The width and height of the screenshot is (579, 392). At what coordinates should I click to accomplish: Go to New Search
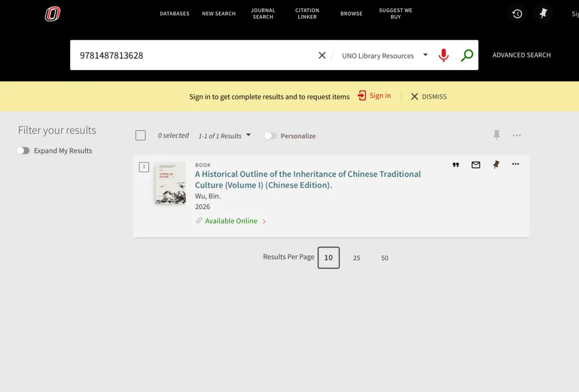click(x=219, y=13)
